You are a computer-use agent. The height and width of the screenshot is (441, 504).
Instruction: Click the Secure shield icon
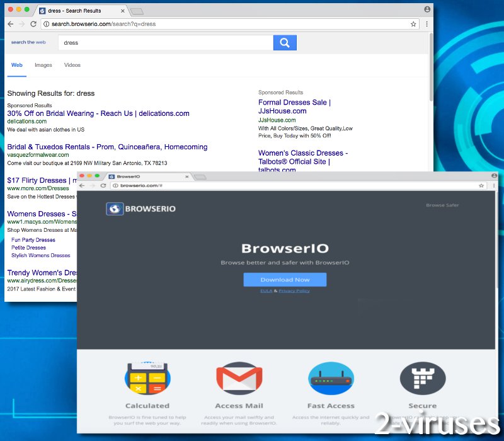(x=422, y=378)
